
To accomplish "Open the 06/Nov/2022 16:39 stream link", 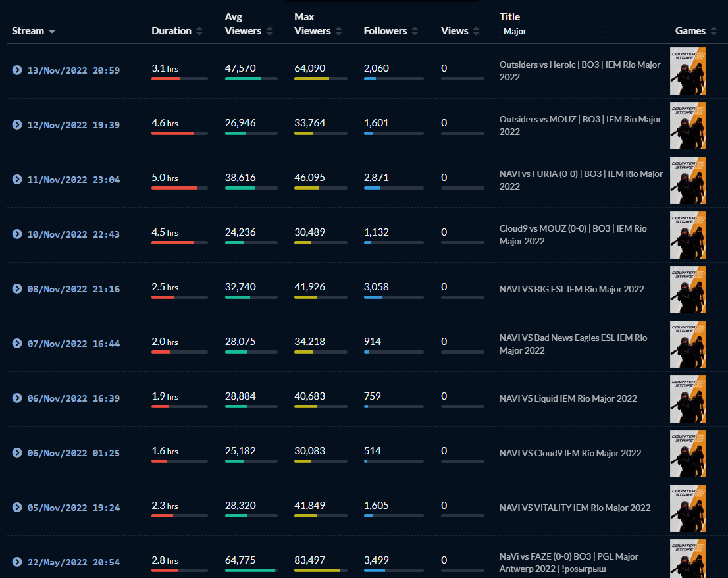I will 73,398.
